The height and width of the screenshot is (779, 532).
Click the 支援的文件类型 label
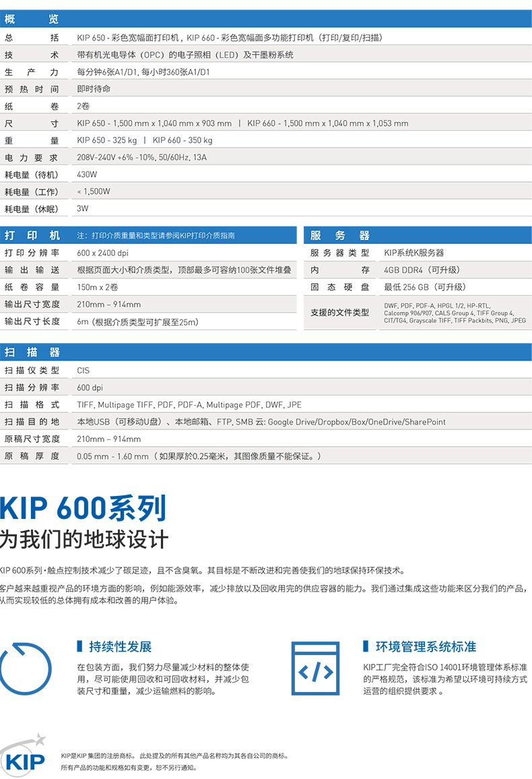[x=340, y=313]
